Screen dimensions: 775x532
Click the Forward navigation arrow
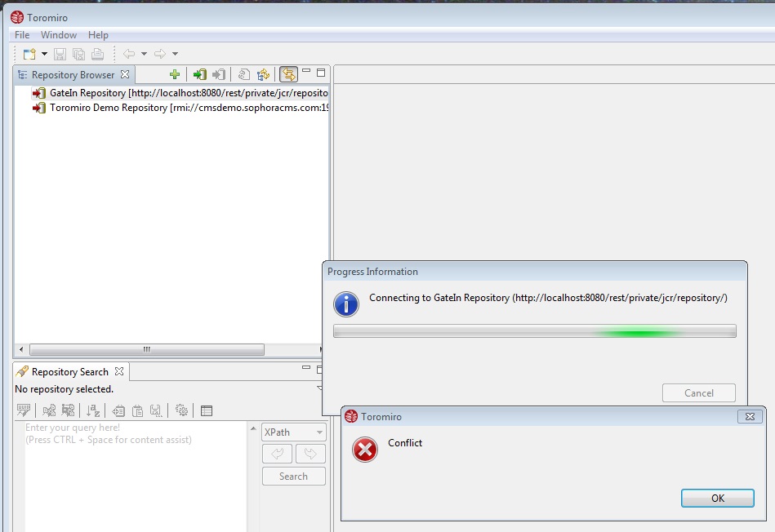[x=159, y=54]
